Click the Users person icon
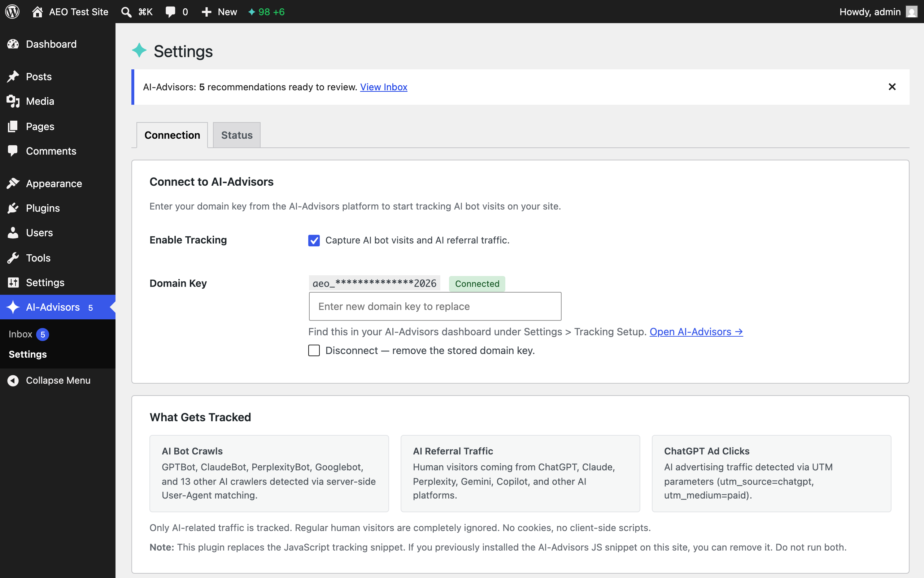924x578 pixels. point(13,233)
